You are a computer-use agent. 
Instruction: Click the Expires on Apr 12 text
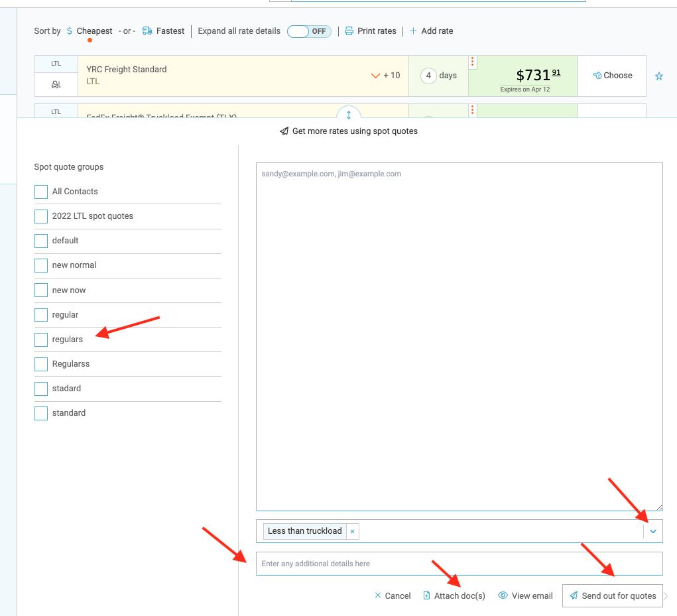[x=525, y=90]
